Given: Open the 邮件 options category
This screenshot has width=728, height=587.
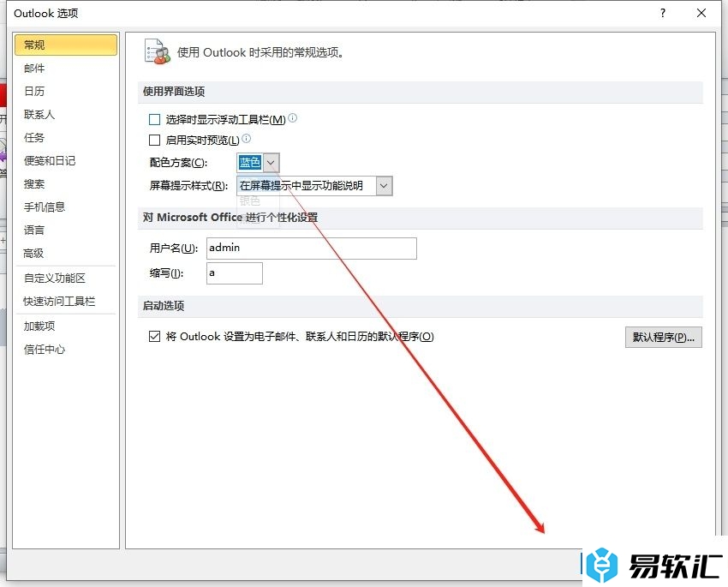Looking at the screenshot, I should coord(34,69).
